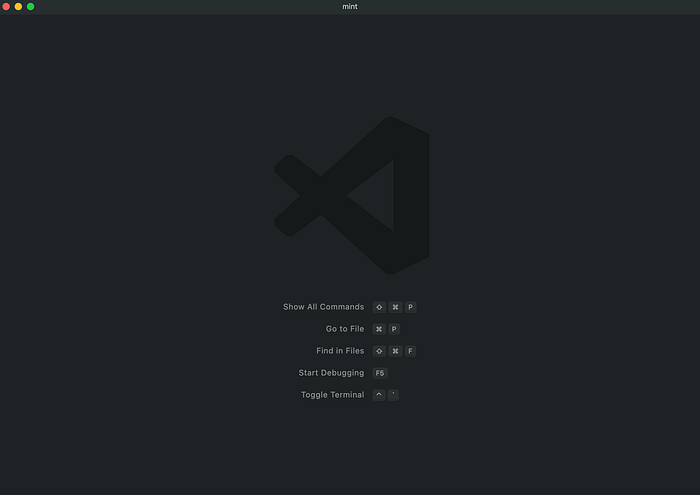
Task: Click Command key icon beside Find in Files
Action: pyautogui.click(x=395, y=351)
